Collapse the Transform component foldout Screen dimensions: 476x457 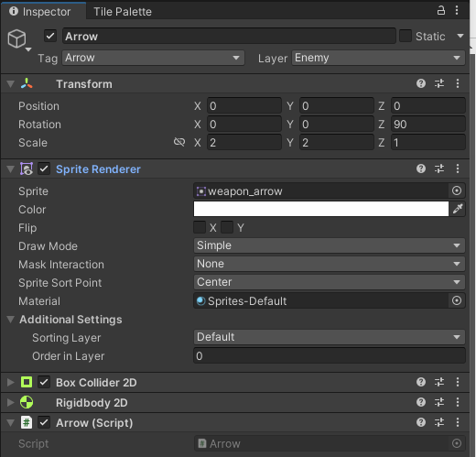11,84
